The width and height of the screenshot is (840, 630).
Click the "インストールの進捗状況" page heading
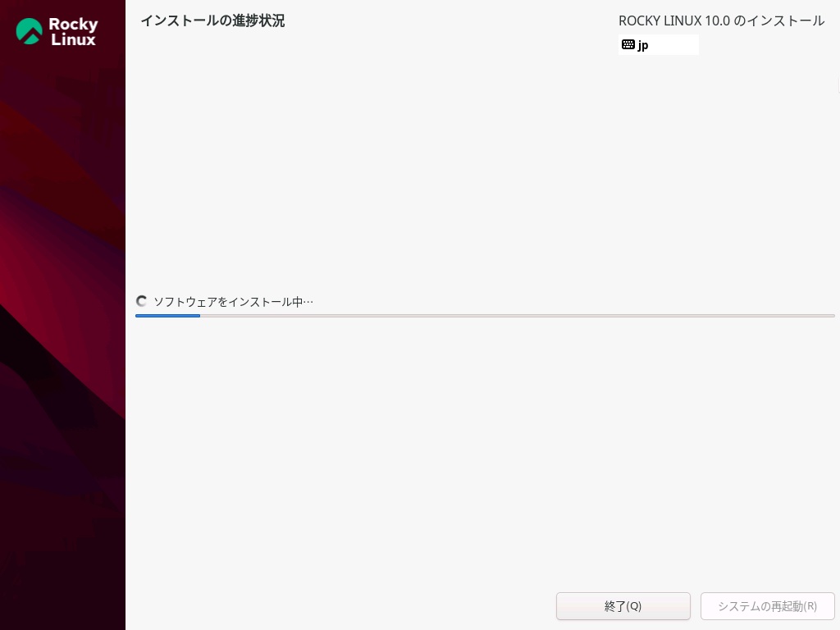click(212, 21)
